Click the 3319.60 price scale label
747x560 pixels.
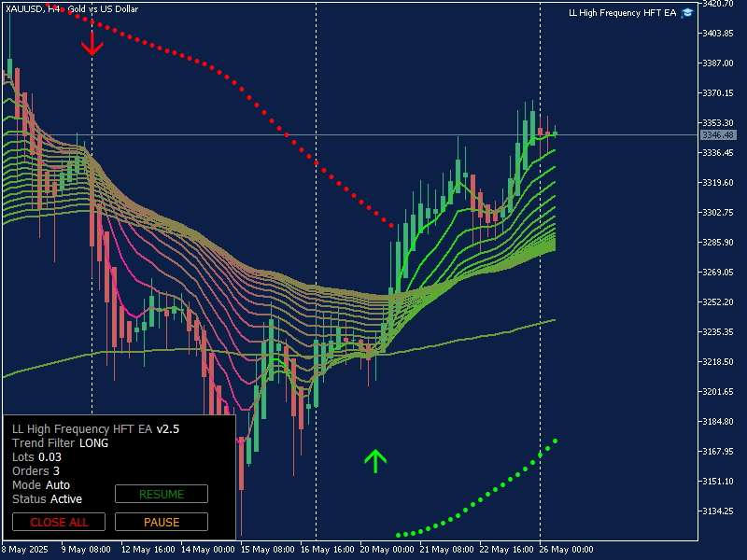pyautogui.click(x=718, y=182)
